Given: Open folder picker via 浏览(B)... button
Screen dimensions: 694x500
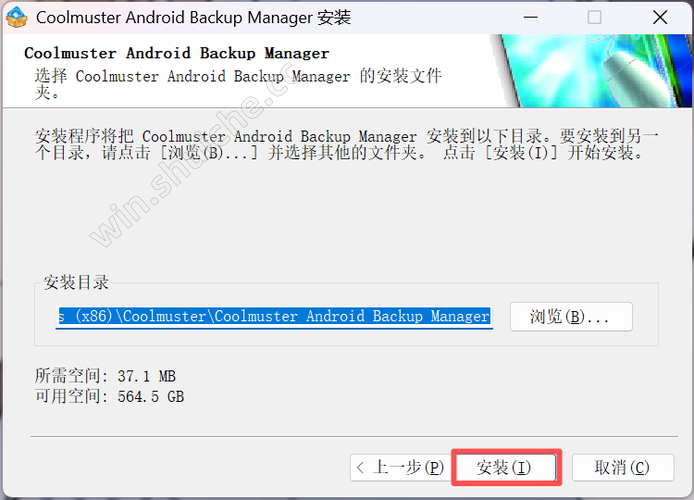Looking at the screenshot, I should click(x=571, y=316).
